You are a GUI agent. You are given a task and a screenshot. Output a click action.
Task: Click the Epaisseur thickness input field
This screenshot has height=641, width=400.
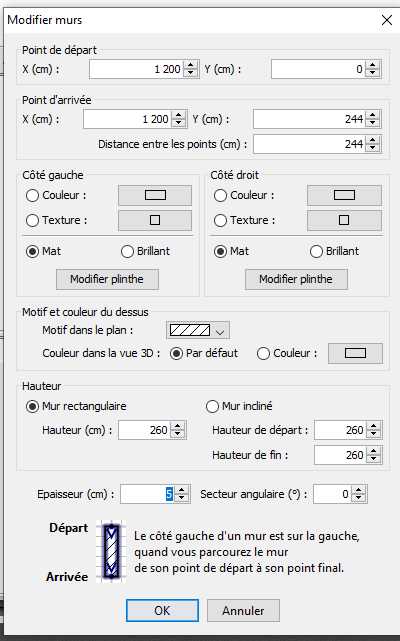(x=147, y=494)
